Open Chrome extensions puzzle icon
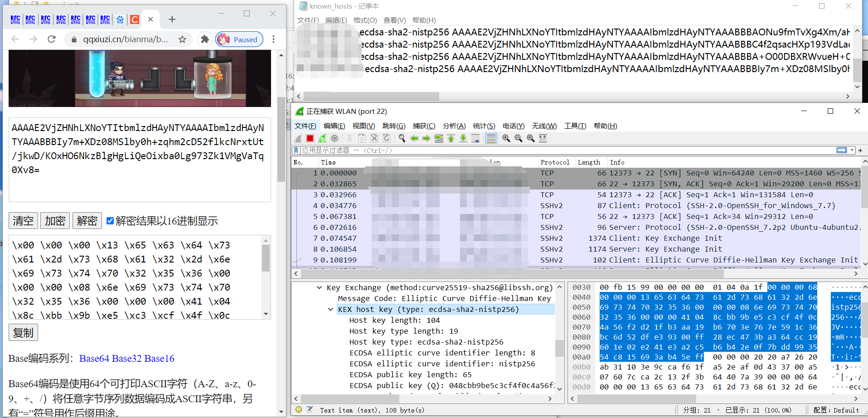The image size is (868, 418). click(x=205, y=39)
